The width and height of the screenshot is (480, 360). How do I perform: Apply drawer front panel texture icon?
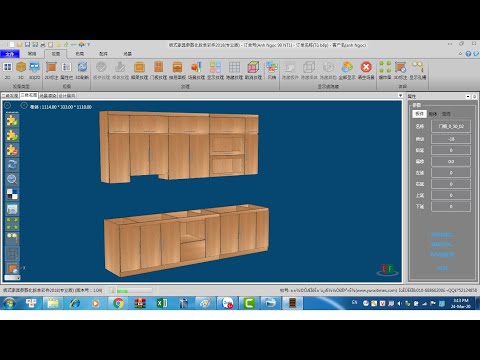(177, 70)
